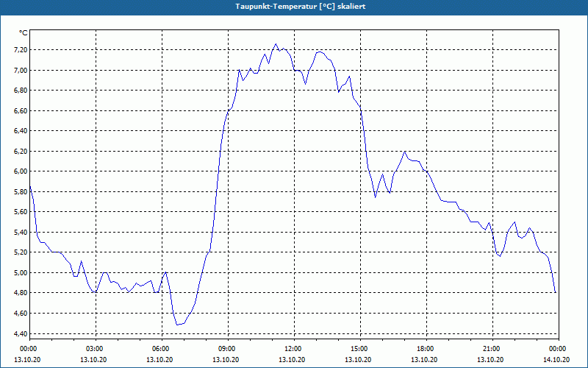
Task: Select the '13.10.20' date under 09:00
Action: point(226,359)
